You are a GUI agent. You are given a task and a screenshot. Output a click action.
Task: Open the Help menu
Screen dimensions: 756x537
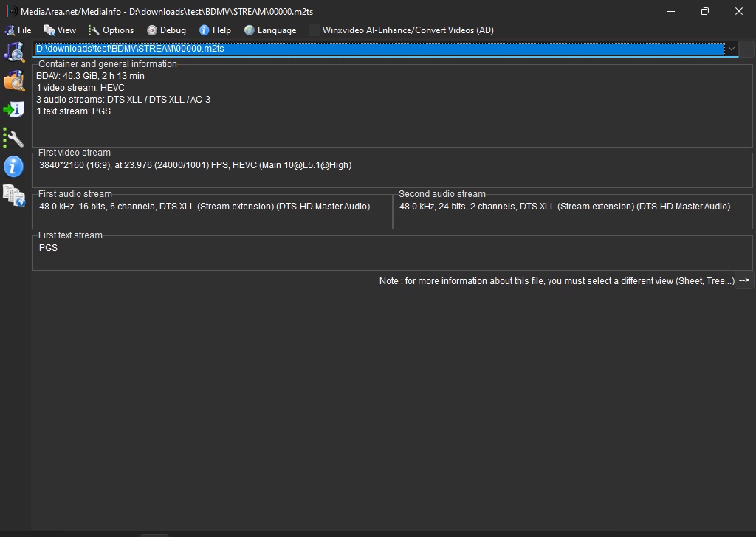coord(216,30)
